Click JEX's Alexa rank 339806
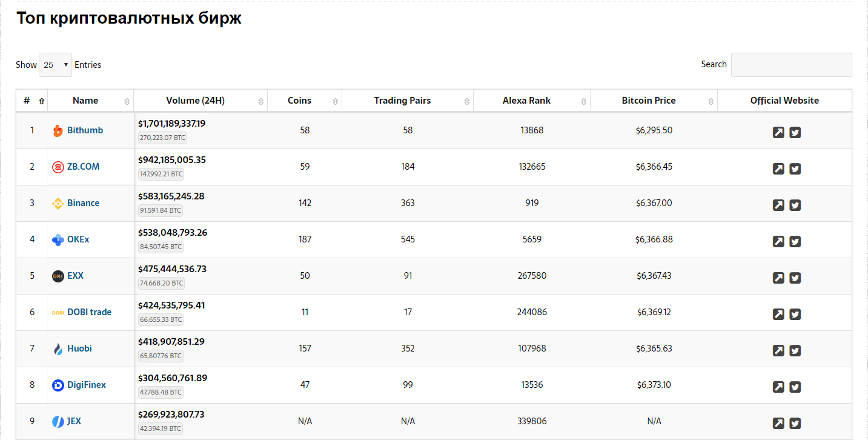868x440 pixels. [532, 421]
